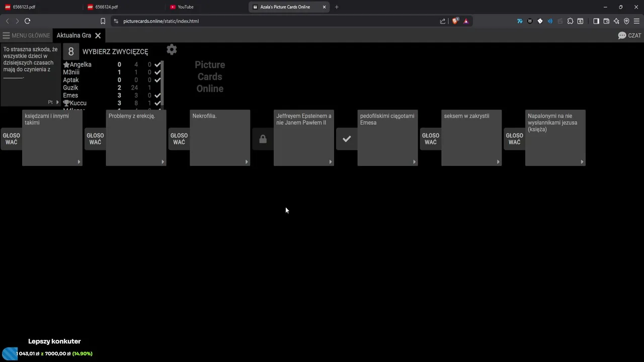
Task: Open the browser Extensions puzzle icon
Action: click(x=570, y=21)
